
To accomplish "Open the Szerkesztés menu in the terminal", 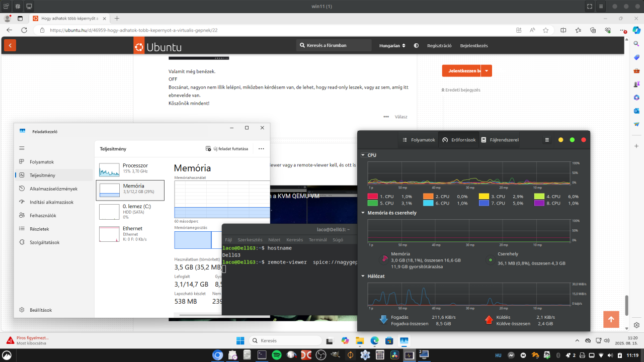I will point(250,240).
